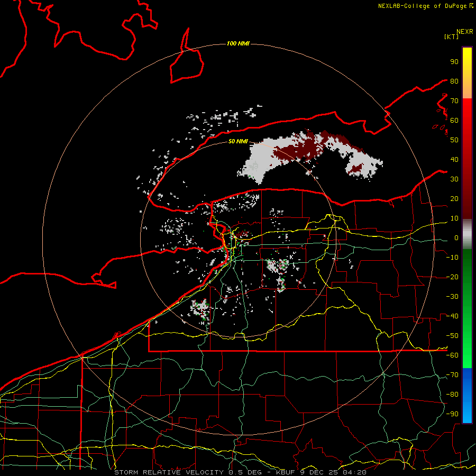The image size is (476, 476).
Task: Click the 20 value on the velocity scale
Action: (x=454, y=199)
